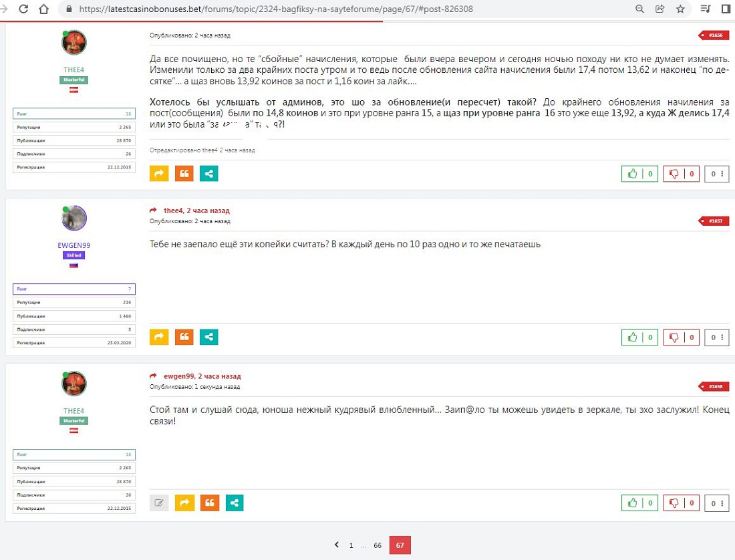The image size is (735, 560).
Task: Open browser zoom magnifier icon
Action: [639, 9]
